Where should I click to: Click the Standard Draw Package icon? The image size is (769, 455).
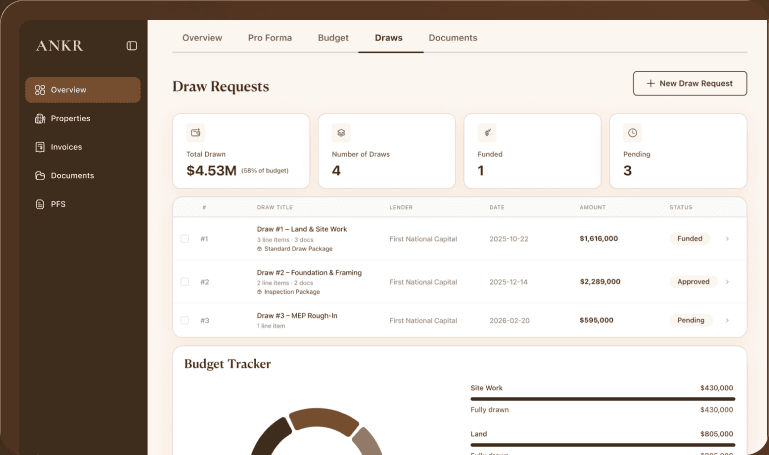(x=259, y=249)
